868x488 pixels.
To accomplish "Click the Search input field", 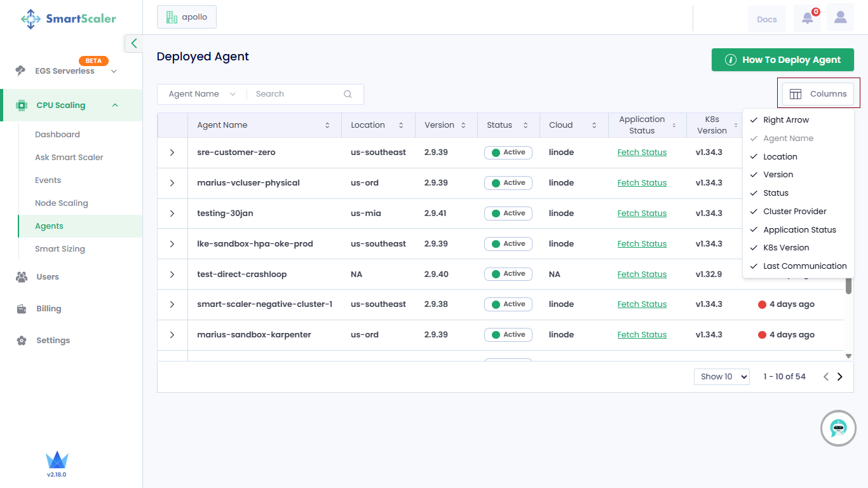I will pos(295,94).
